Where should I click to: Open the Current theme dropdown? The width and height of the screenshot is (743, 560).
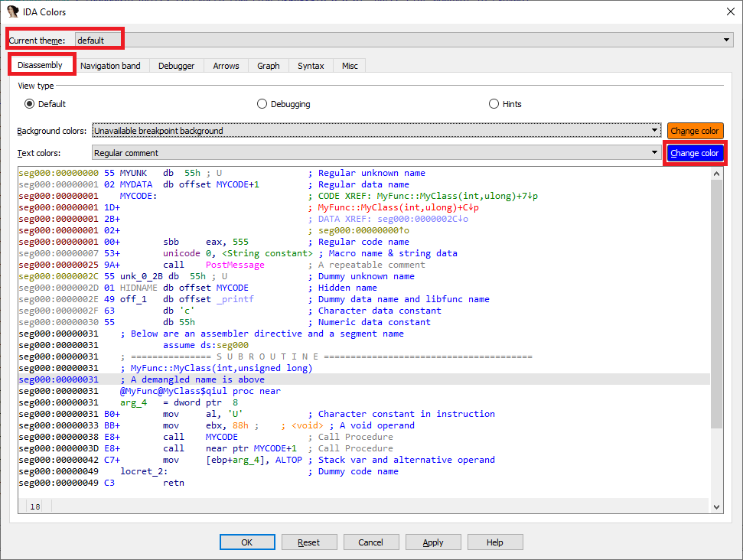tap(725, 38)
